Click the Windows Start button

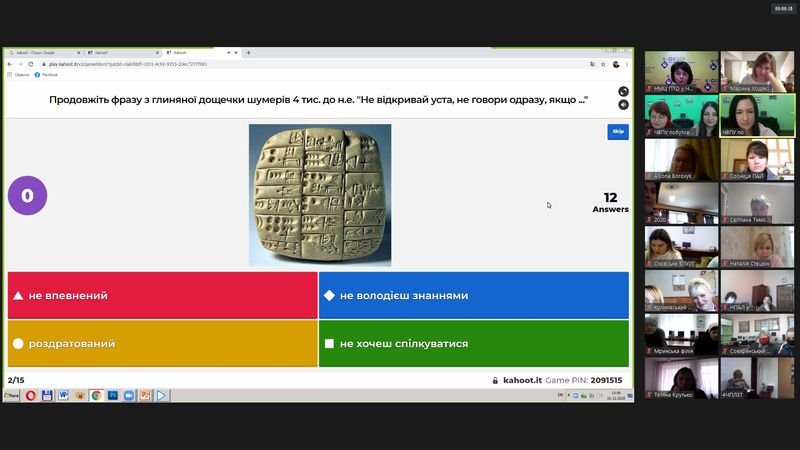point(12,396)
